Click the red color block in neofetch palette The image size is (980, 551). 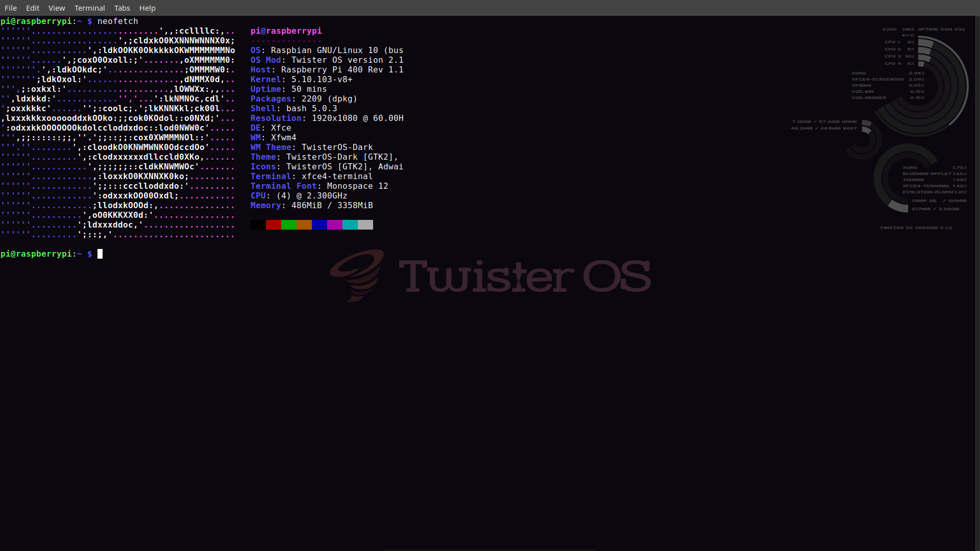point(274,224)
